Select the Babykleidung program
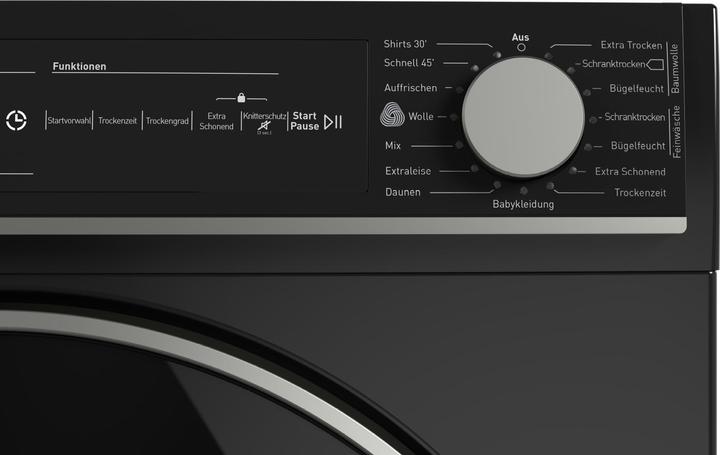This screenshot has width=720, height=455. point(523,204)
